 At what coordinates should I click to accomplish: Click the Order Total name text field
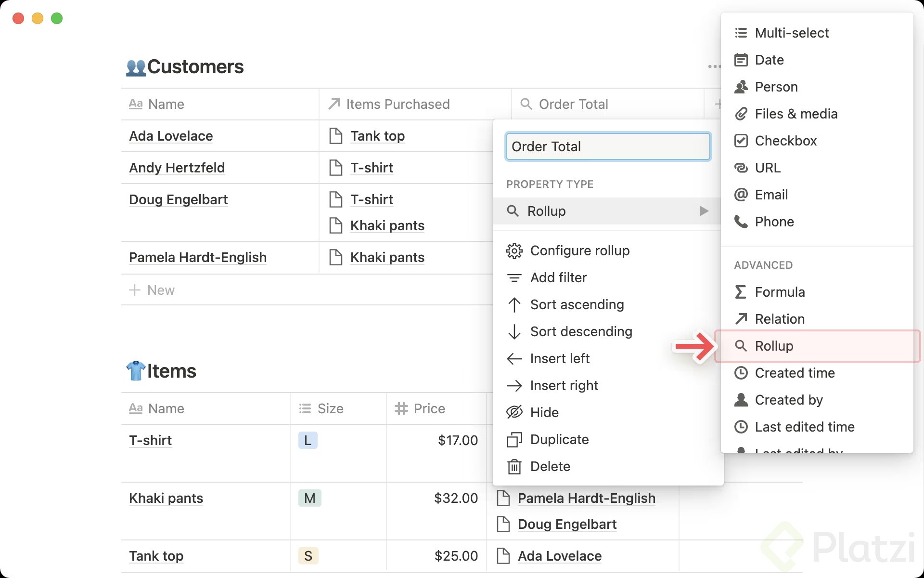pos(607,146)
